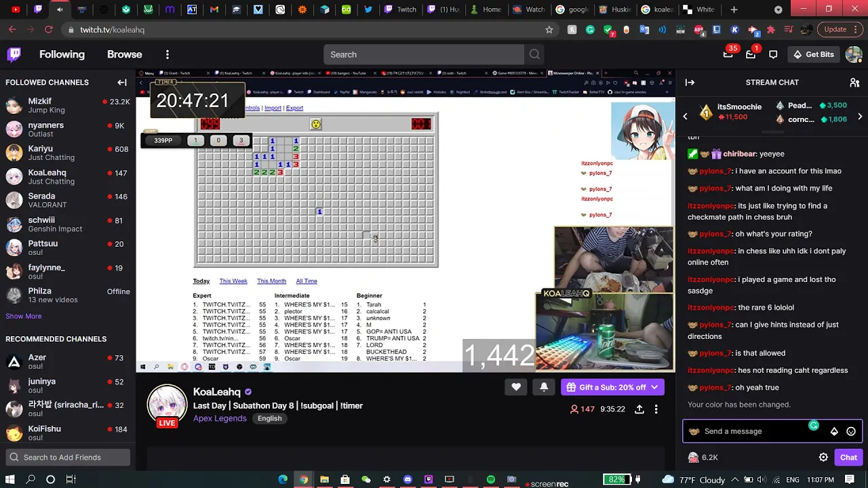
Task: Open the more options dots beside Browse
Action: [x=167, y=54]
